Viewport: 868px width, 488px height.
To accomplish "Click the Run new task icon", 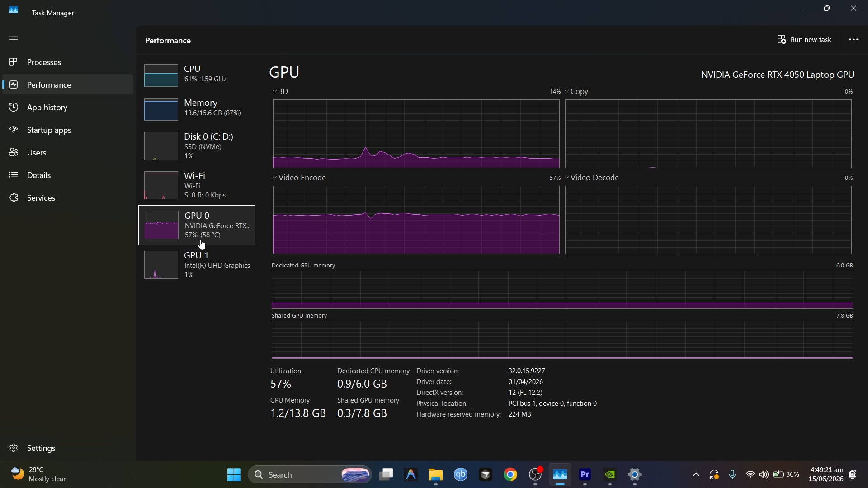I will [x=782, y=40].
